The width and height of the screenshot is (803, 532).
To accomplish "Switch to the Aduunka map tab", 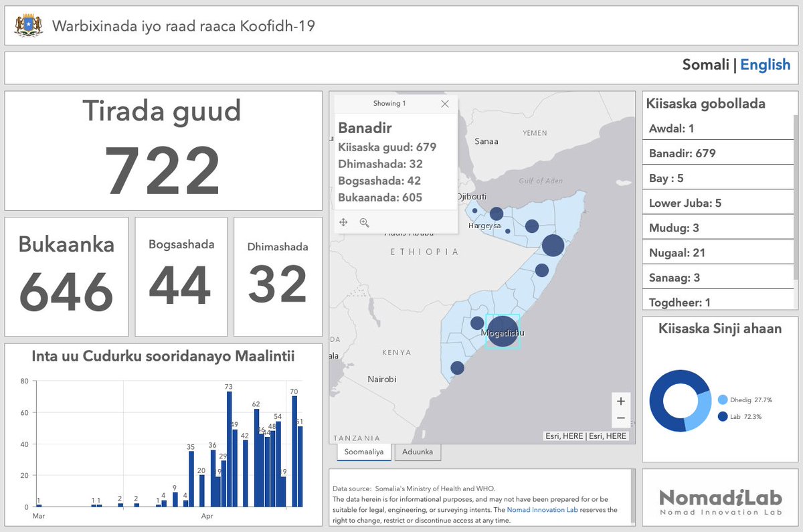I will point(418,452).
